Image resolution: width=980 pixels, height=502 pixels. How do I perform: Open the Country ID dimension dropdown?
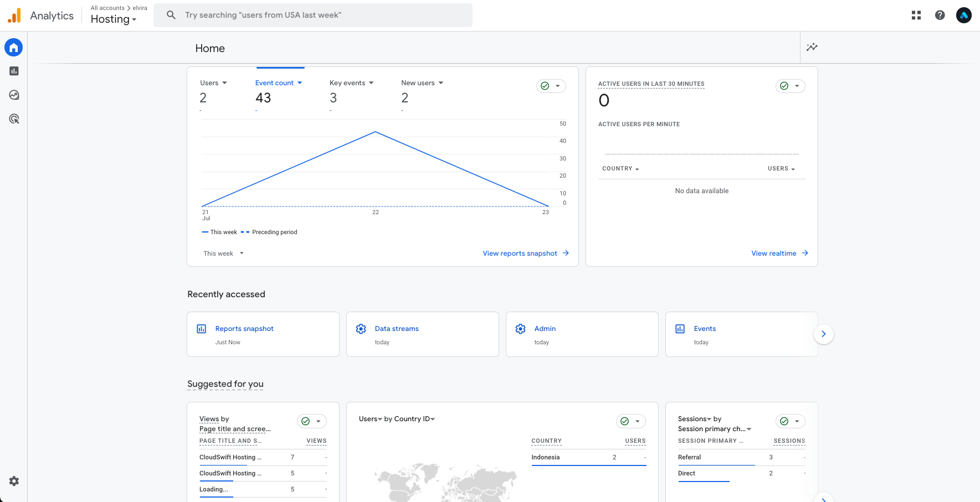click(414, 420)
